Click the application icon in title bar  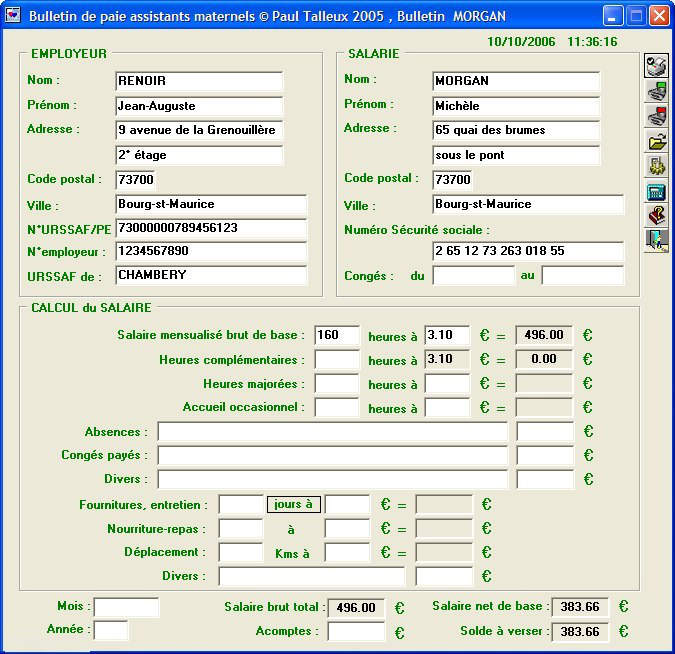click(13, 15)
